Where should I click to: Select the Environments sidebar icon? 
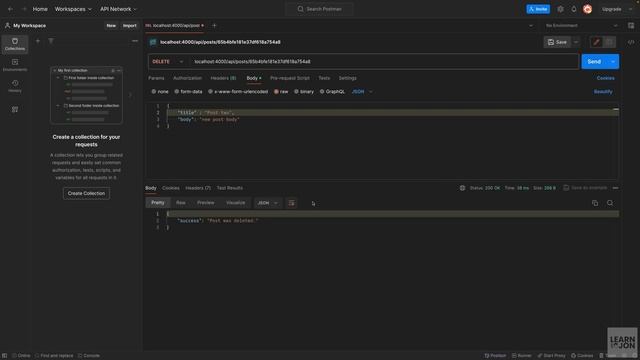pos(15,65)
